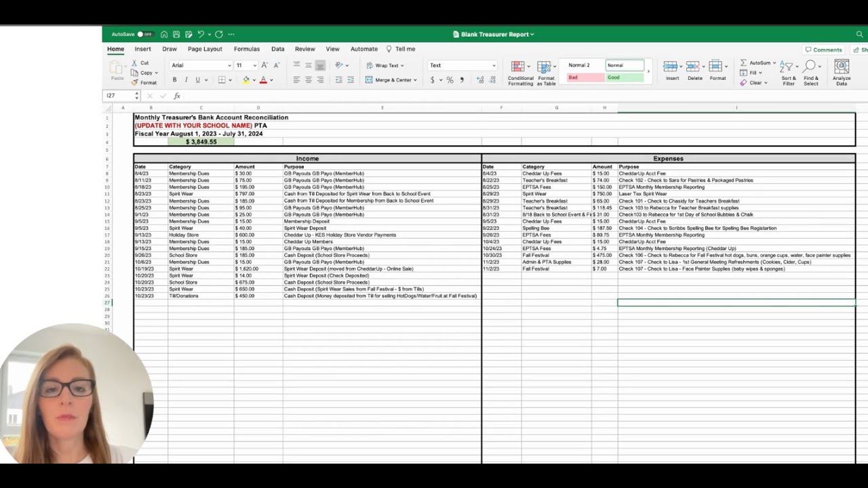
Task: Switch to the Page Layout tab
Action: pyautogui.click(x=205, y=49)
